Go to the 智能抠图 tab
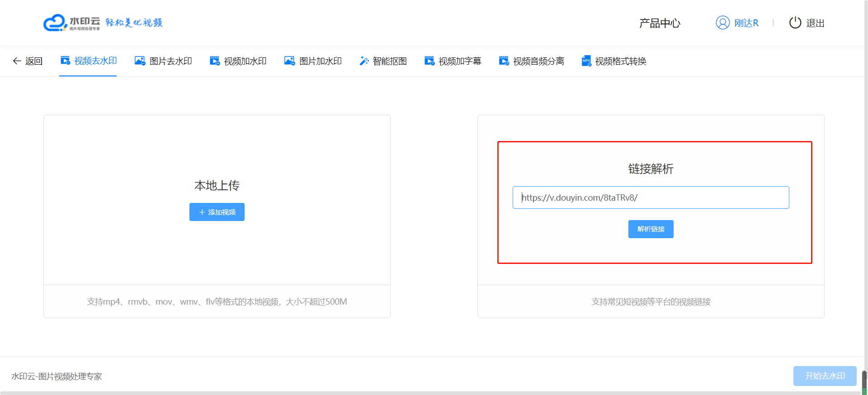 pos(383,61)
